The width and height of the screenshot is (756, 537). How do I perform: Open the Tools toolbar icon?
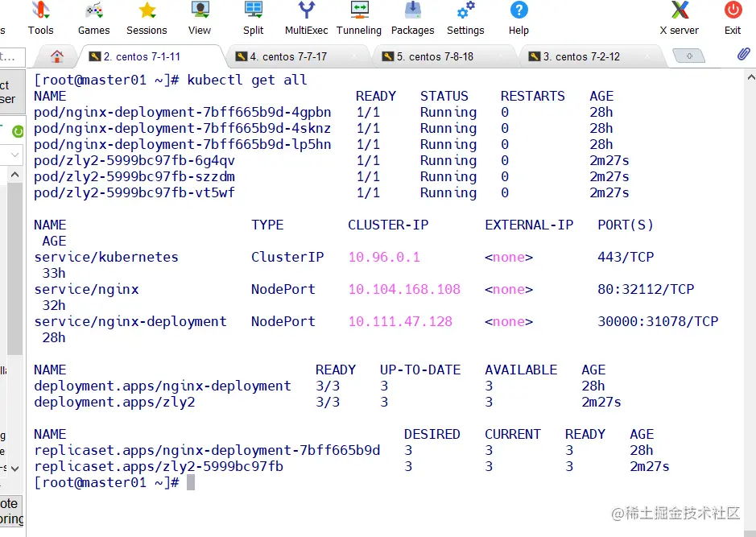40,10
